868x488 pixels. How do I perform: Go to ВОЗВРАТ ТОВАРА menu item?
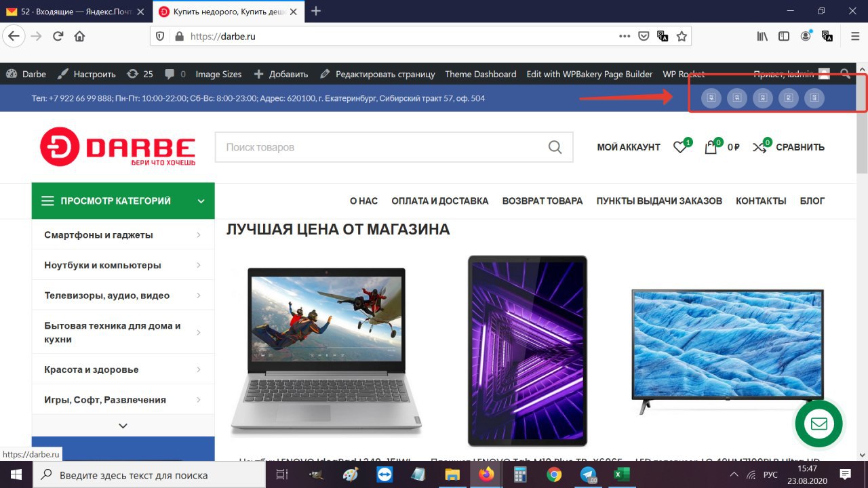pos(542,201)
